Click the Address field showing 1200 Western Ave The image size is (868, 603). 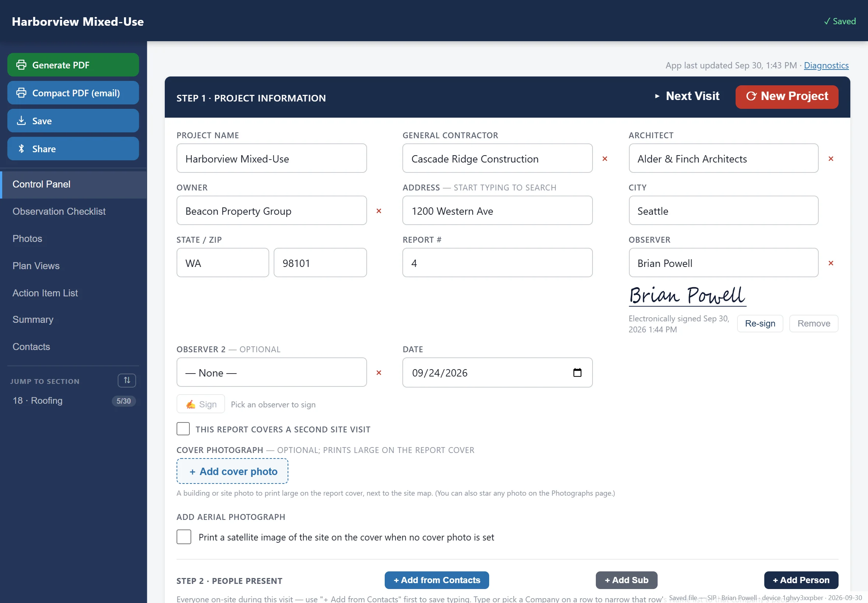497,211
